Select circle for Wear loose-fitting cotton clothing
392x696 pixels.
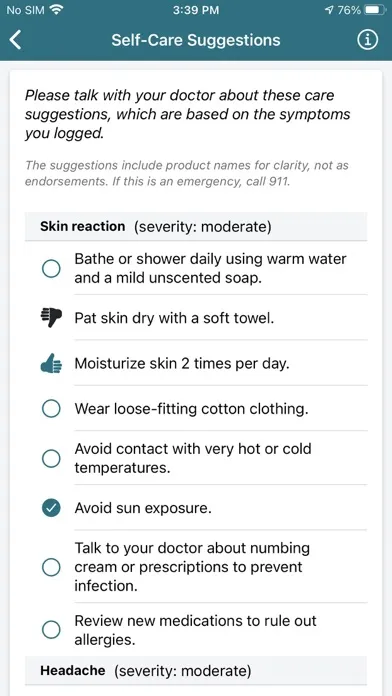click(x=51, y=409)
